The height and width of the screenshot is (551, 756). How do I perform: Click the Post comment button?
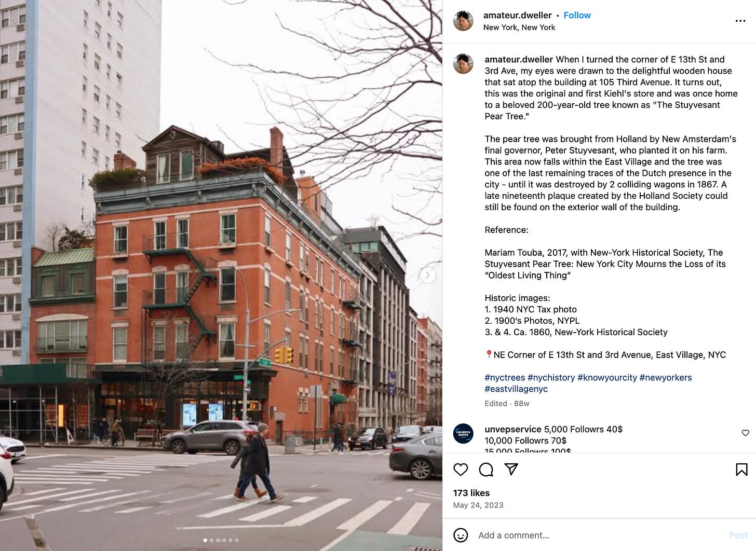click(x=738, y=535)
